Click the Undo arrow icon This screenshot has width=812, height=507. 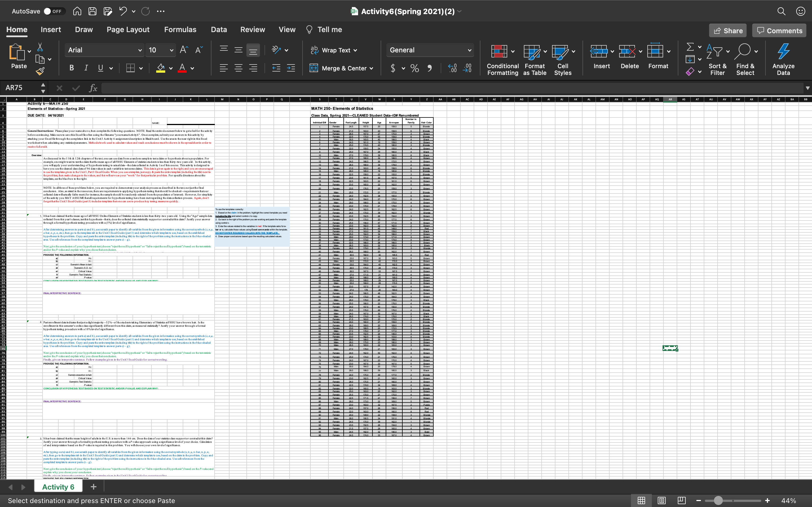click(x=123, y=11)
